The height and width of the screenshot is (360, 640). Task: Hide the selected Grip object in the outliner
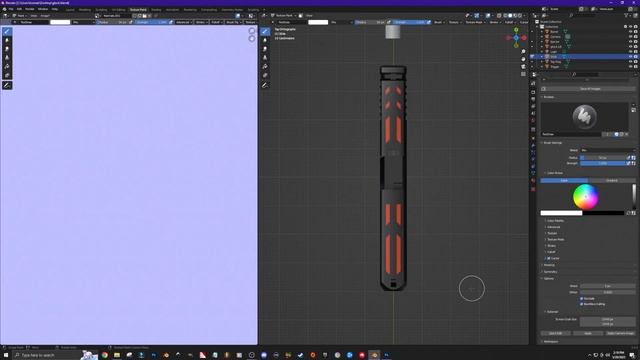[630, 57]
